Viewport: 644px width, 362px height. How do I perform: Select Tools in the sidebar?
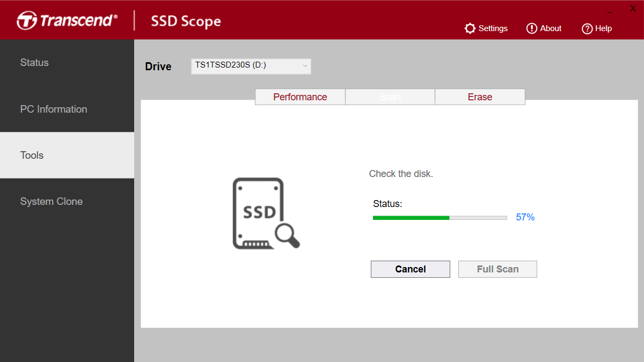(x=67, y=155)
